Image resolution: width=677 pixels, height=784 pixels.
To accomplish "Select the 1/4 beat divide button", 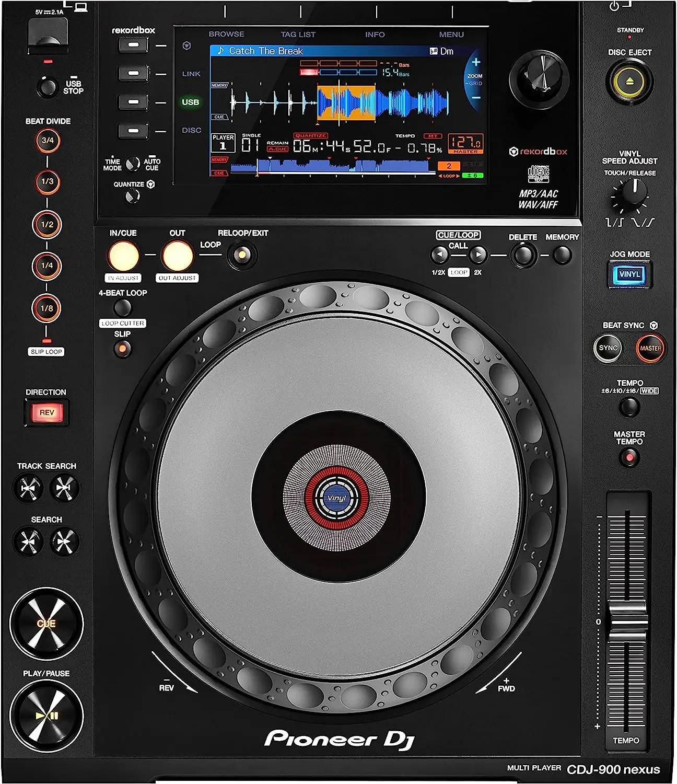I will pos(47,266).
